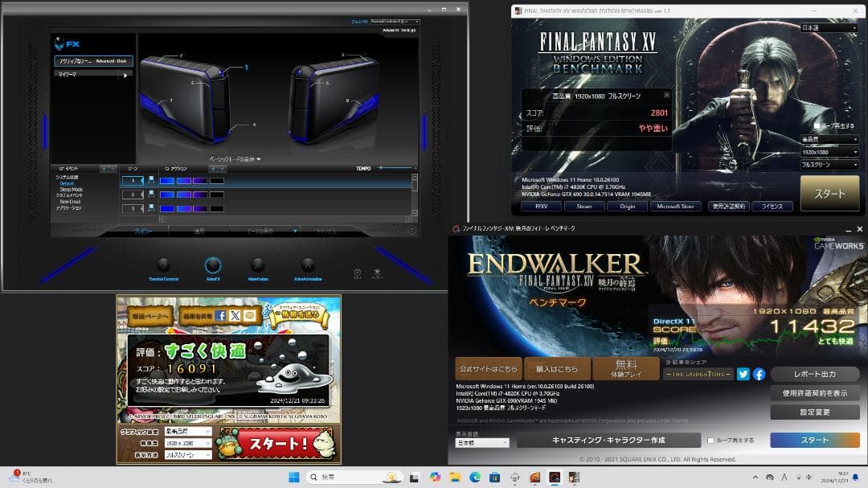The width and height of the screenshot is (868, 488).
Task: Share Dragon Quest result via X icon
Action: pos(235,316)
